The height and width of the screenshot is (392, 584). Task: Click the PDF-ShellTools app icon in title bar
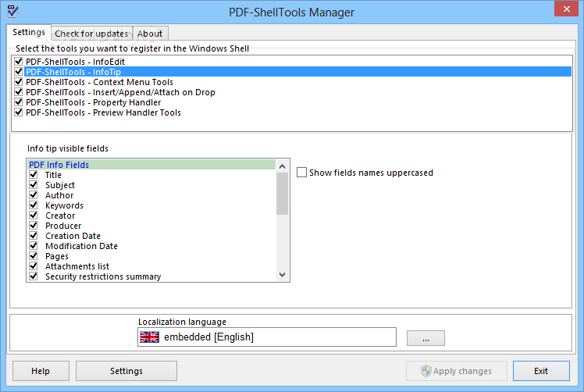point(13,12)
